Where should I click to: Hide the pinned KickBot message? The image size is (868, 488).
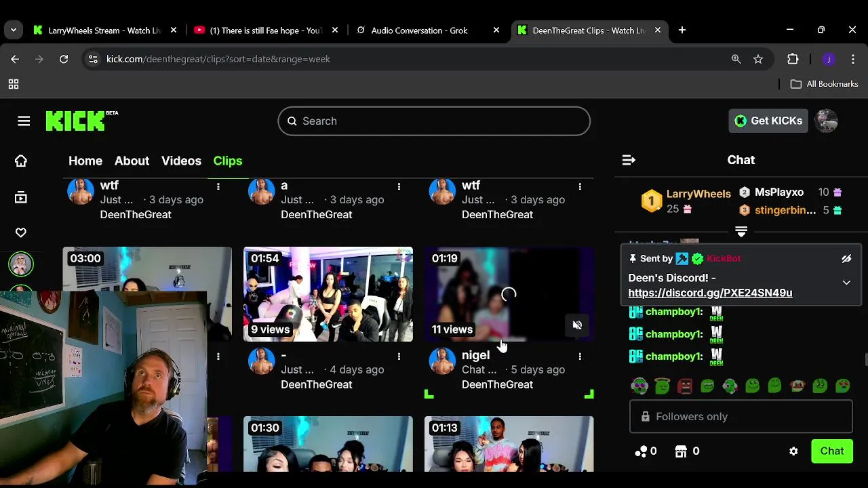[846, 258]
